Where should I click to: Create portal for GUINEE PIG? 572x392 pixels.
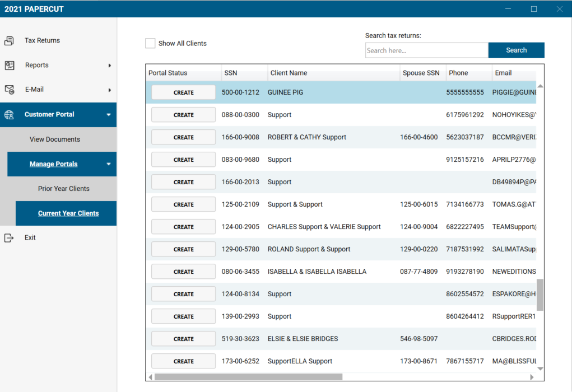click(184, 92)
